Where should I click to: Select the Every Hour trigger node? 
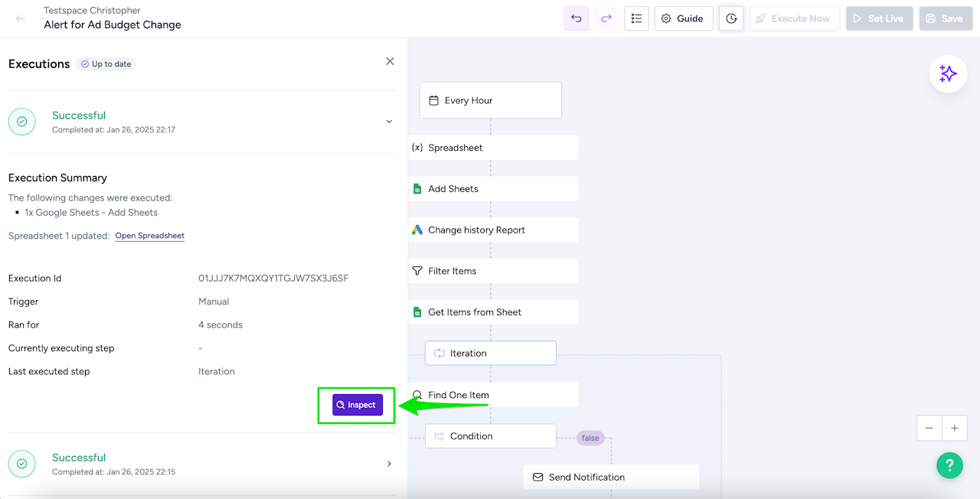(491, 100)
